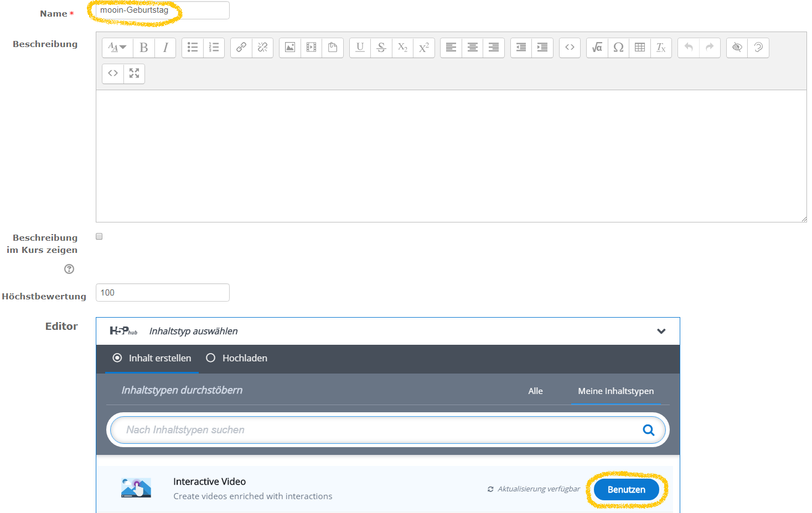Select the "Hochladen" radio option

coord(211,358)
